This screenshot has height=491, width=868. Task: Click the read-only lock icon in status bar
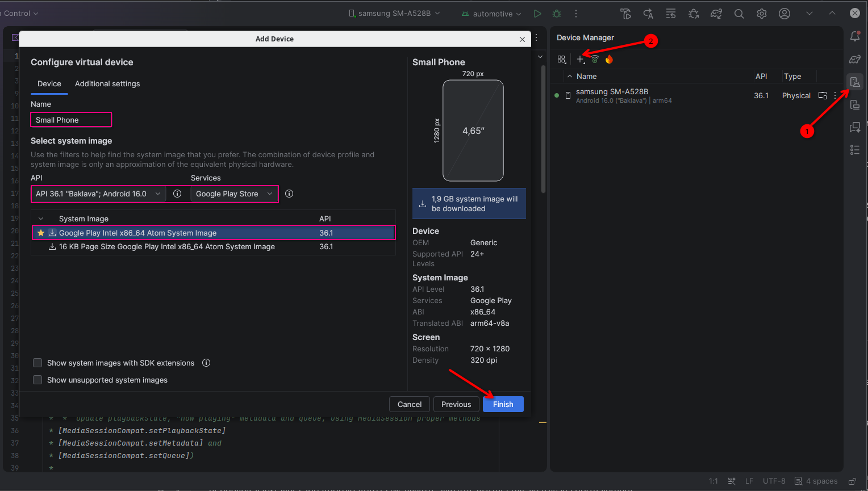[852, 481]
